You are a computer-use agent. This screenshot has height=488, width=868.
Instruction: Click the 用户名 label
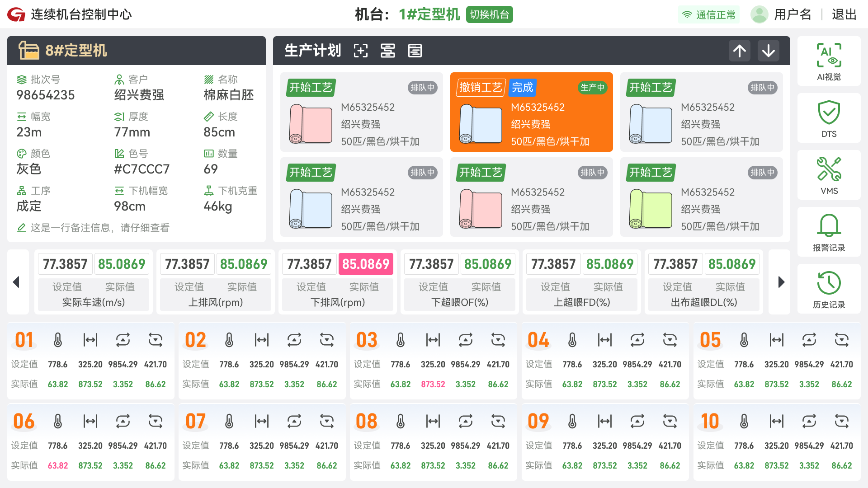pos(793,14)
